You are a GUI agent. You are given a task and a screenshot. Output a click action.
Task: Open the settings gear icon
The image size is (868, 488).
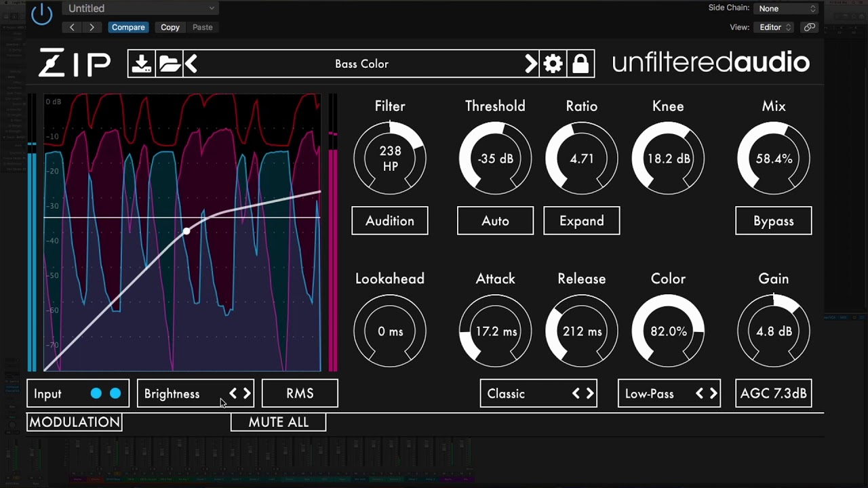pyautogui.click(x=553, y=64)
